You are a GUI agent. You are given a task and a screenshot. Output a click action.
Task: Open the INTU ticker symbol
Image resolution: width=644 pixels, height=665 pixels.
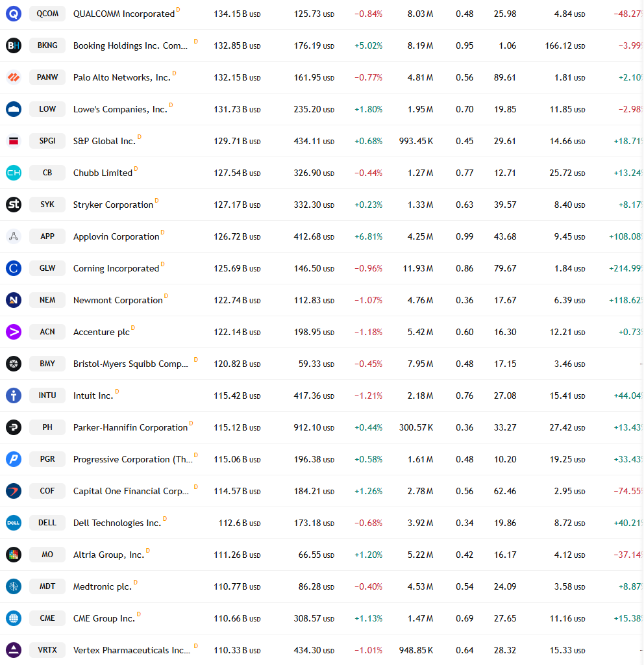point(47,395)
